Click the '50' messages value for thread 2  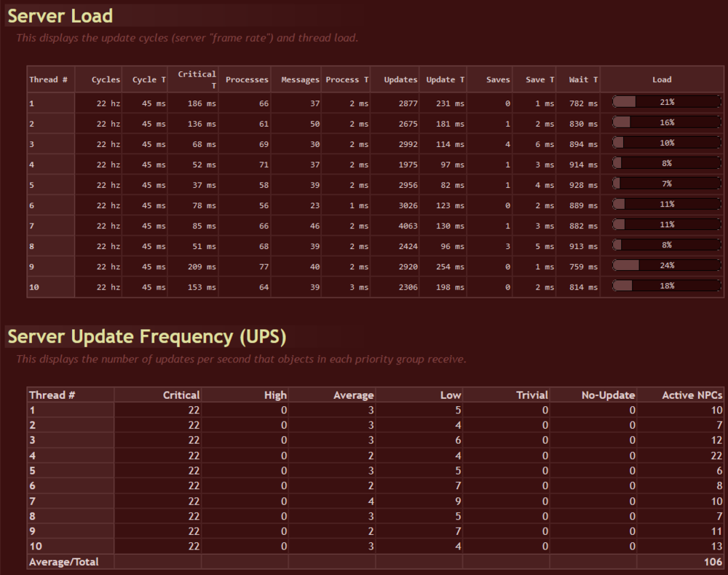(x=314, y=124)
